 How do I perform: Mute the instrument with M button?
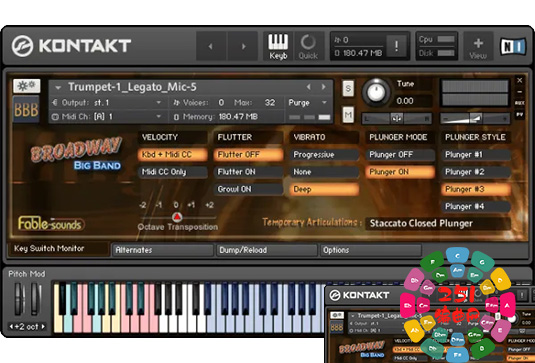point(348,115)
